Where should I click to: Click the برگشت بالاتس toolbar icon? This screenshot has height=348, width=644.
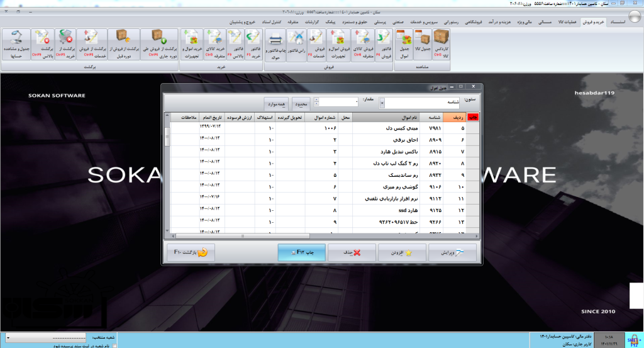tap(42, 45)
